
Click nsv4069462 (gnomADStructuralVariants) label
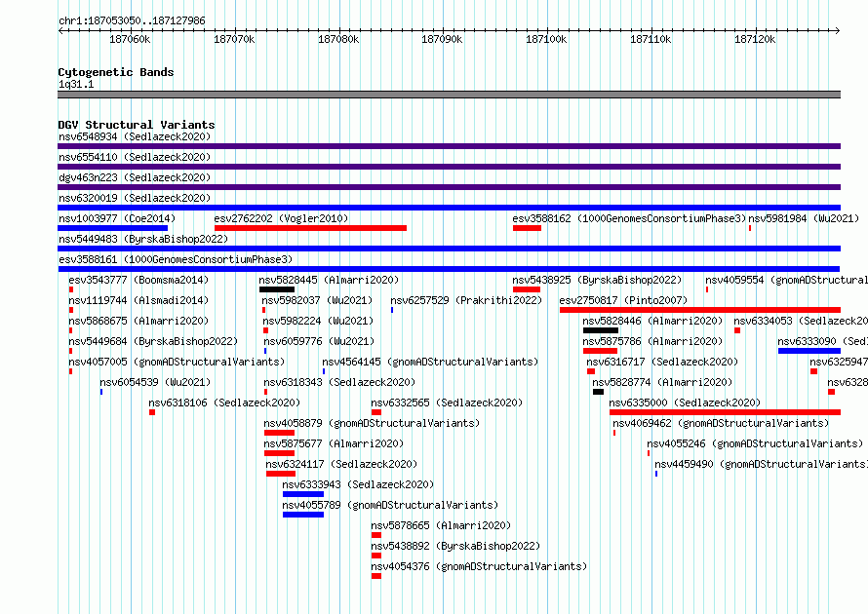tap(721, 423)
